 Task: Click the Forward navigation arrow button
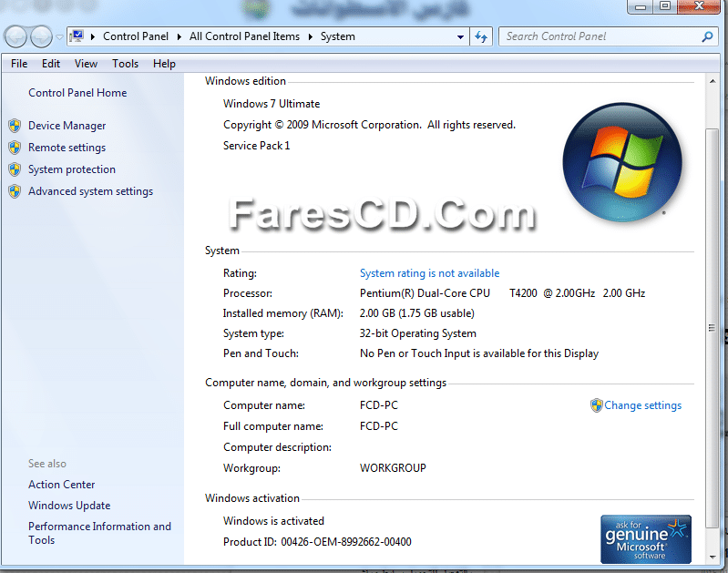tap(41, 36)
